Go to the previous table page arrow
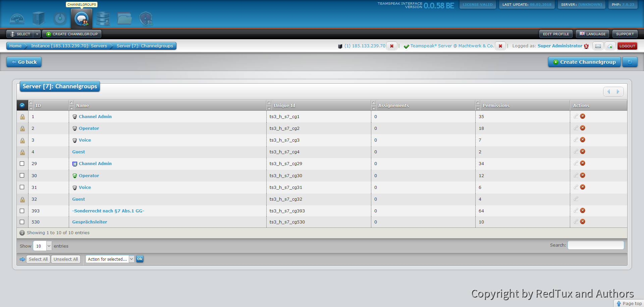The height and width of the screenshot is (307, 644). (x=609, y=92)
